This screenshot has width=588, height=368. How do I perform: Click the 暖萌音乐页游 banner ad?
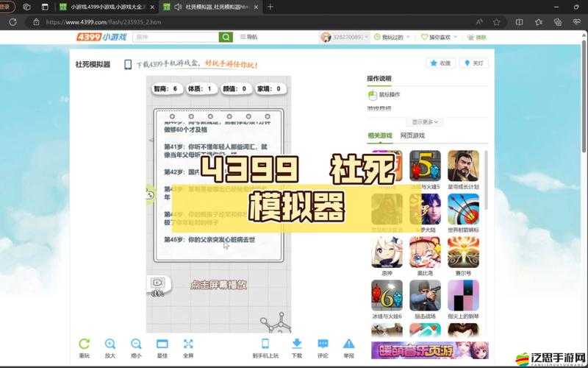pos(430,350)
